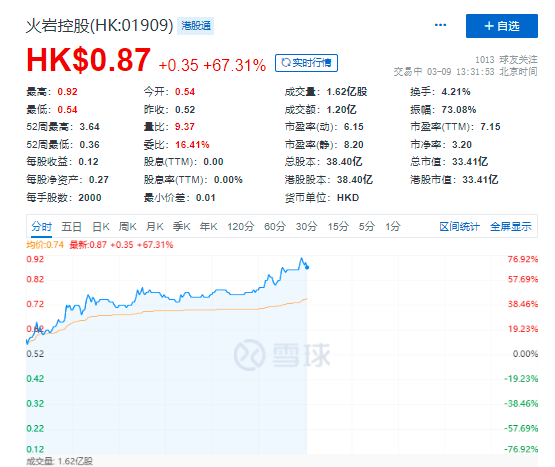Click the 今开 value 0.54
This screenshot has width=555, height=467.
click(185, 92)
